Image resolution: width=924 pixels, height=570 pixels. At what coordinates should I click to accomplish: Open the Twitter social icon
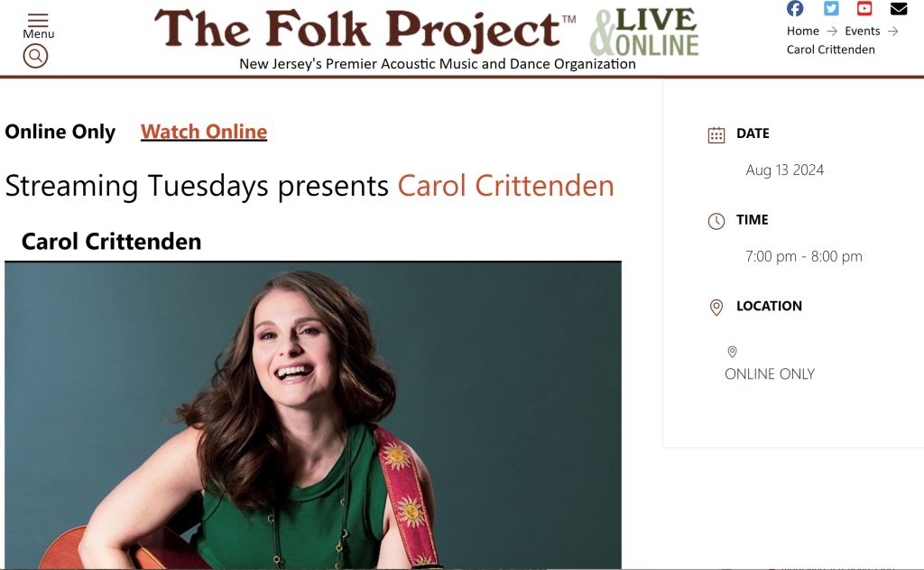tap(831, 9)
